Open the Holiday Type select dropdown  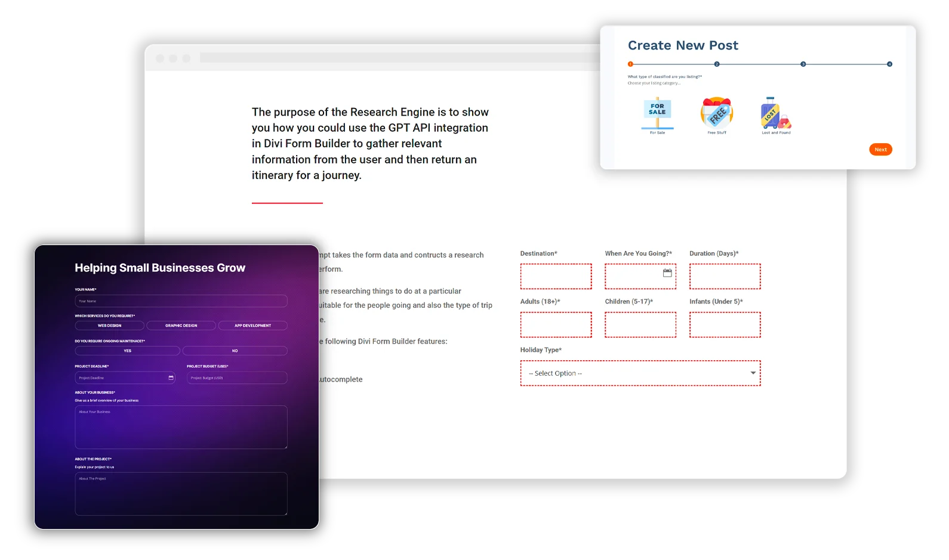(x=640, y=373)
